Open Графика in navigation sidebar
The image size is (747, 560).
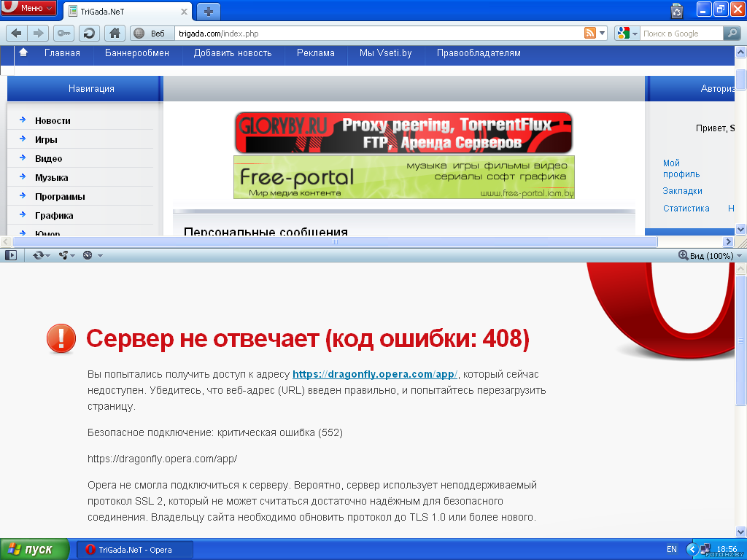54,216
